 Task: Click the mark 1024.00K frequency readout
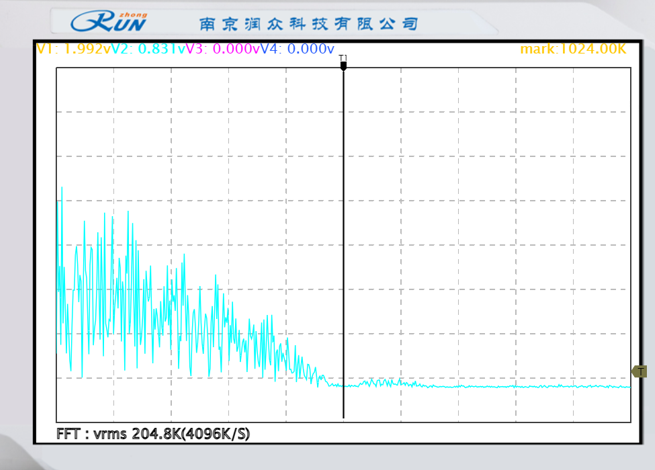pyautogui.click(x=573, y=48)
